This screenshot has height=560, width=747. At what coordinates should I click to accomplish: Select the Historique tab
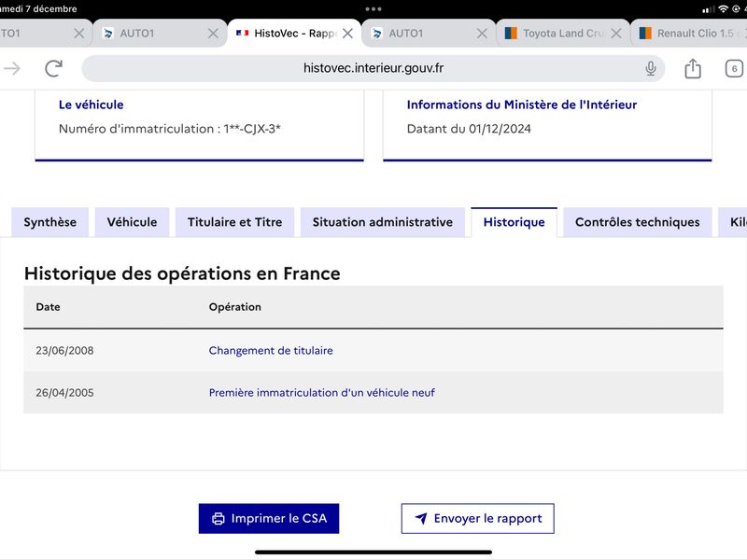point(514,222)
